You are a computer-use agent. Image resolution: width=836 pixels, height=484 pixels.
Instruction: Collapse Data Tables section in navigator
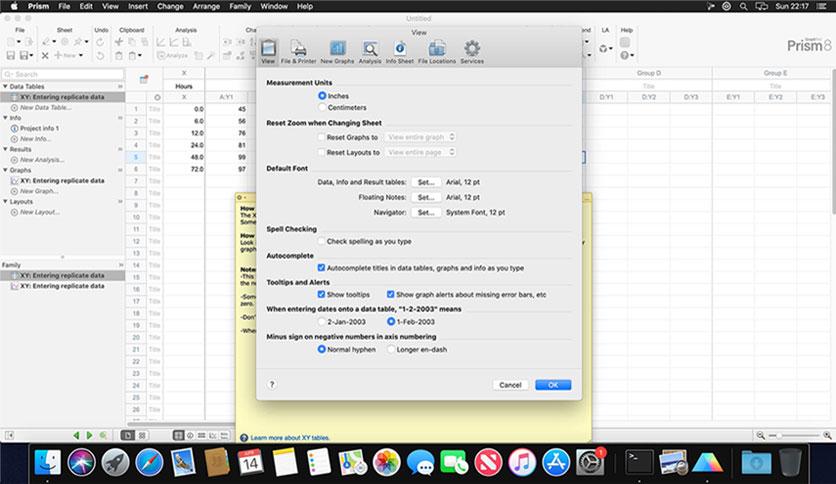click(5, 86)
